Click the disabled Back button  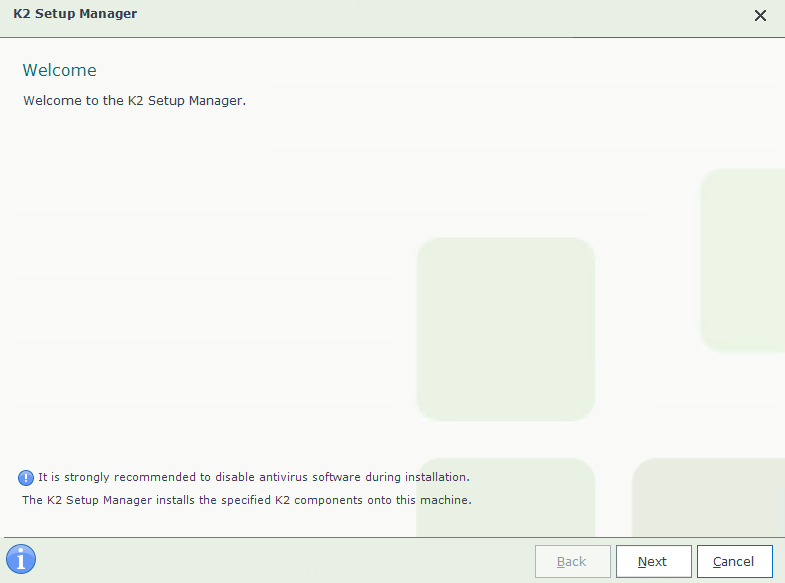[572, 561]
